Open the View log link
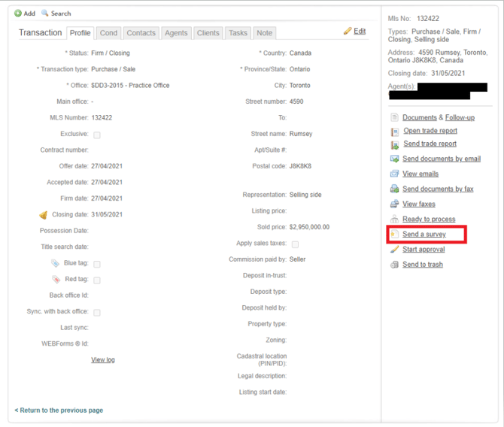This screenshot has width=504, height=427. click(x=103, y=360)
